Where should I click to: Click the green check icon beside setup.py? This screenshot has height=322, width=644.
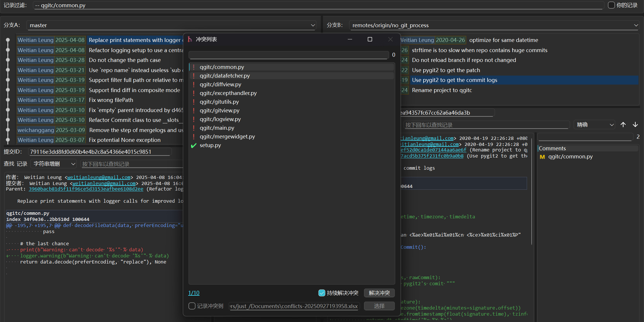click(193, 145)
